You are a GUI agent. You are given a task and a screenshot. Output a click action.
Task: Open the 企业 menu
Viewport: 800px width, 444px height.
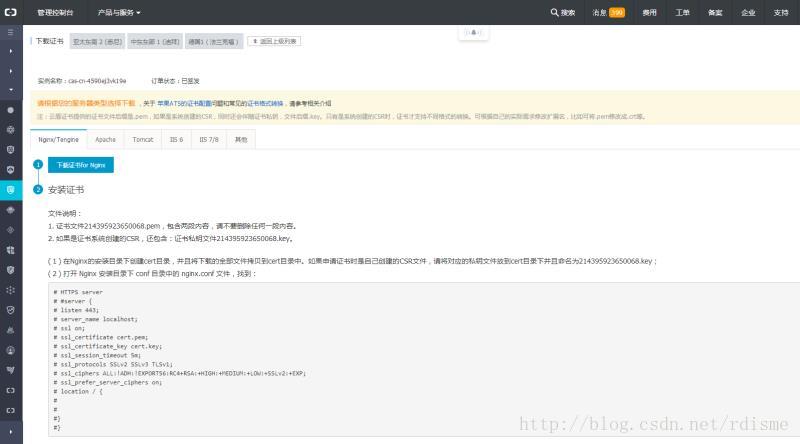(748, 12)
